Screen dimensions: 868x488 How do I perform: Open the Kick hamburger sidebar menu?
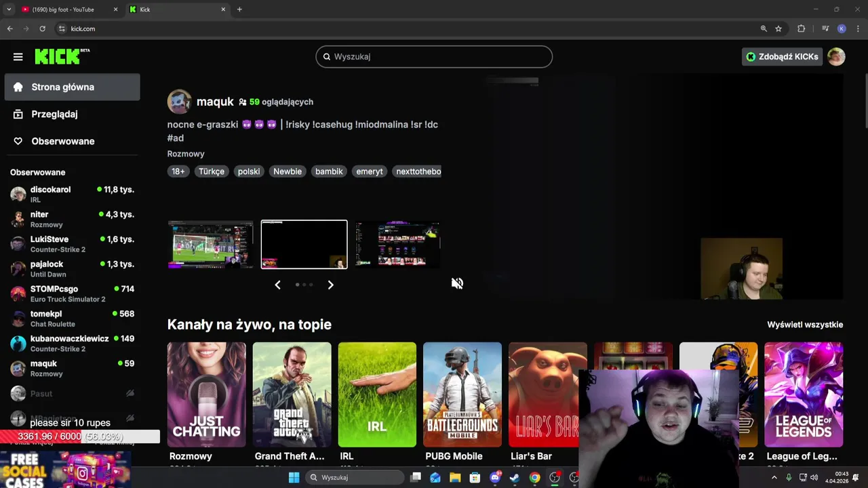18,57
